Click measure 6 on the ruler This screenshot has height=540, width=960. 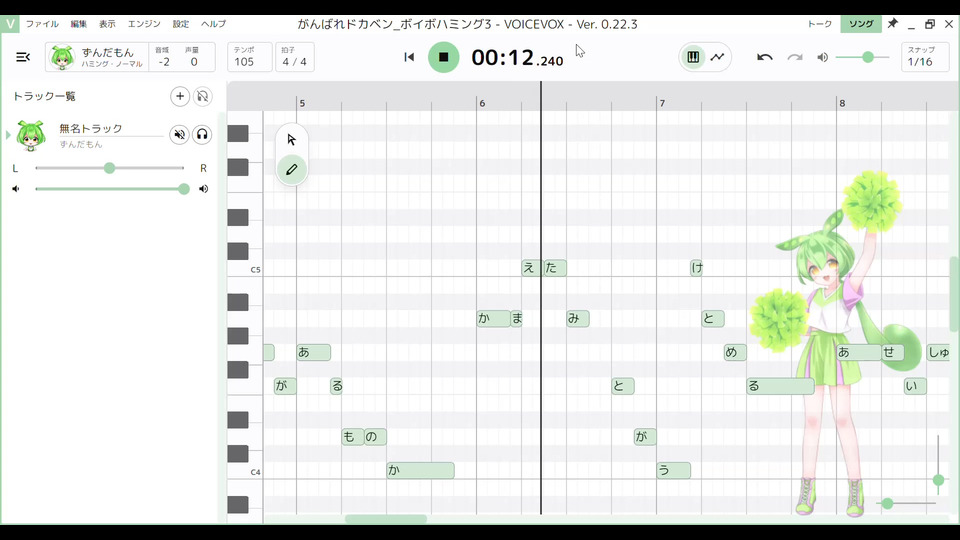[482, 103]
